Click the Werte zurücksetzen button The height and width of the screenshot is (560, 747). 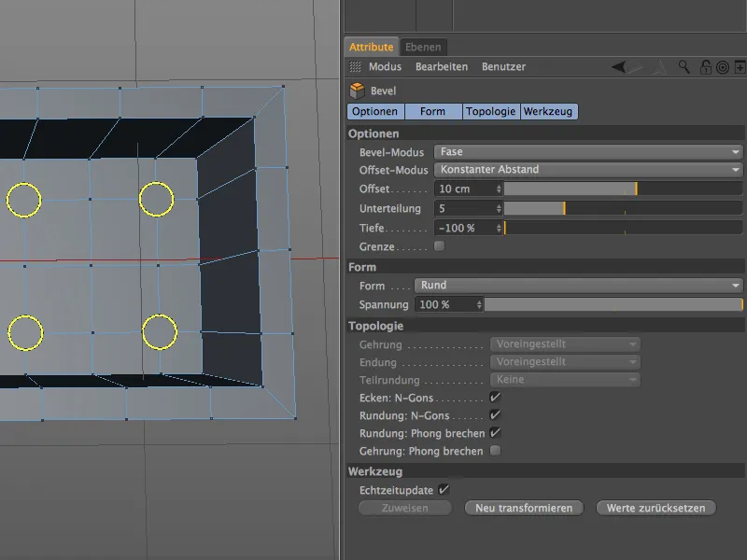pos(656,508)
